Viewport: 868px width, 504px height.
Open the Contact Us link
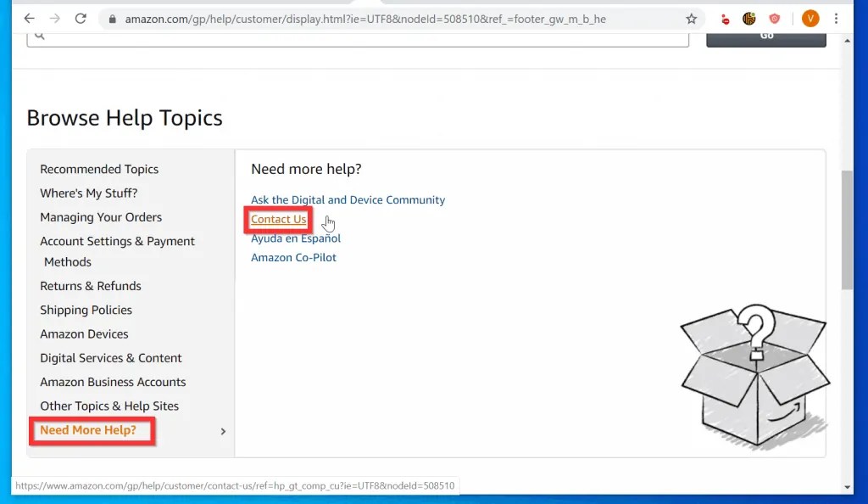278,219
